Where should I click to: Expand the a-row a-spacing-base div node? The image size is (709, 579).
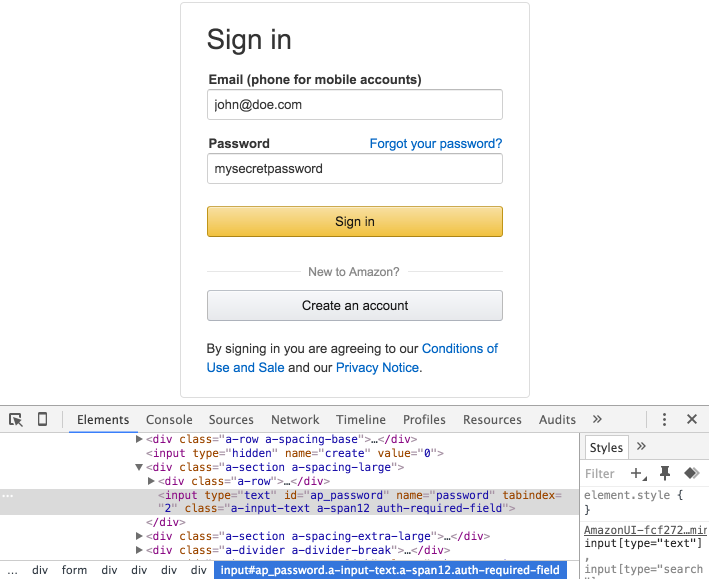click(140, 439)
